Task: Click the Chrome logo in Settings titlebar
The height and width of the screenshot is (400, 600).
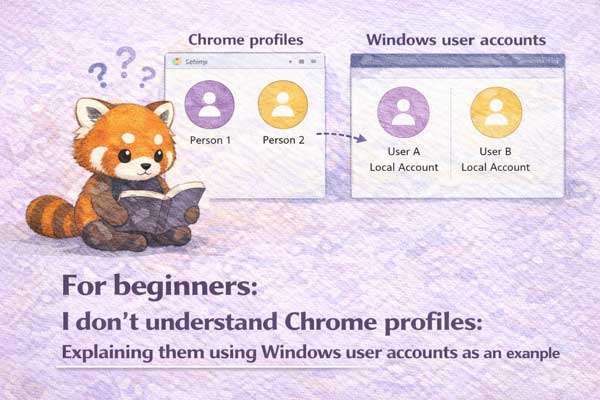Action: tap(177, 61)
